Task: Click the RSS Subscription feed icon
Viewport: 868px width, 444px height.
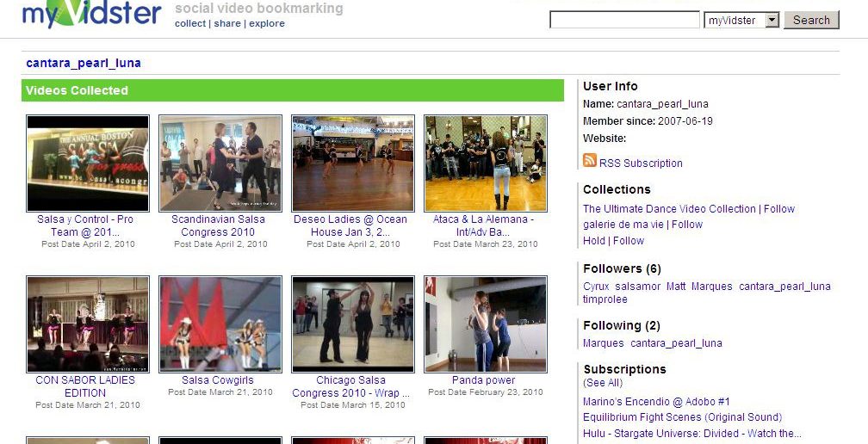Action: coord(590,160)
